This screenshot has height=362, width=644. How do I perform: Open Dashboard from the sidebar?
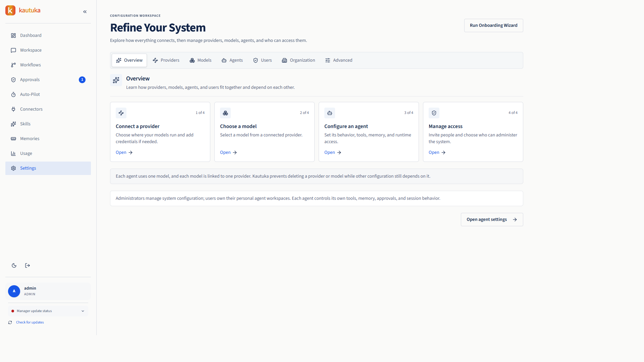tap(48, 36)
